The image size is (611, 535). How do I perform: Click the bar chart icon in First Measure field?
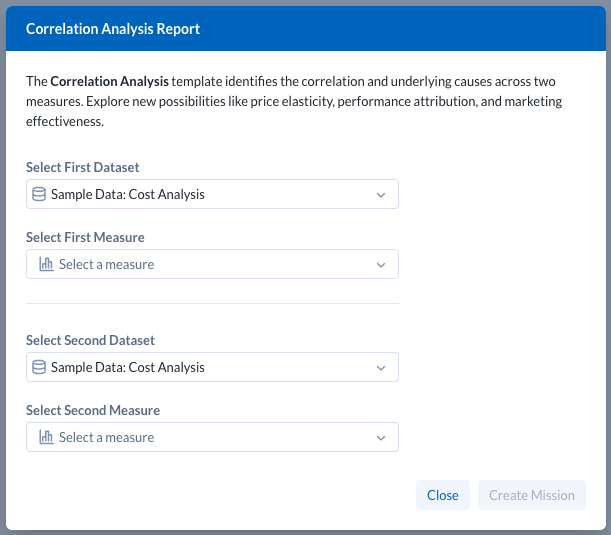click(x=46, y=264)
